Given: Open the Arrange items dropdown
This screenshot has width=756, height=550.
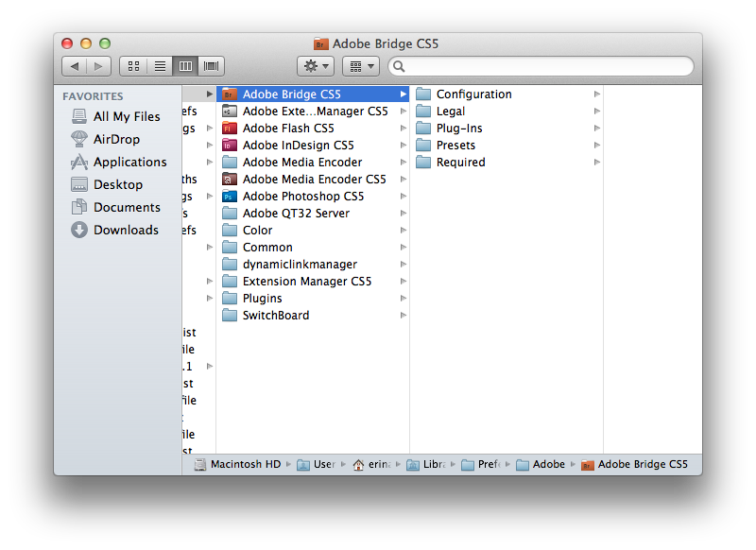Looking at the screenshot, I should [361, 66].
